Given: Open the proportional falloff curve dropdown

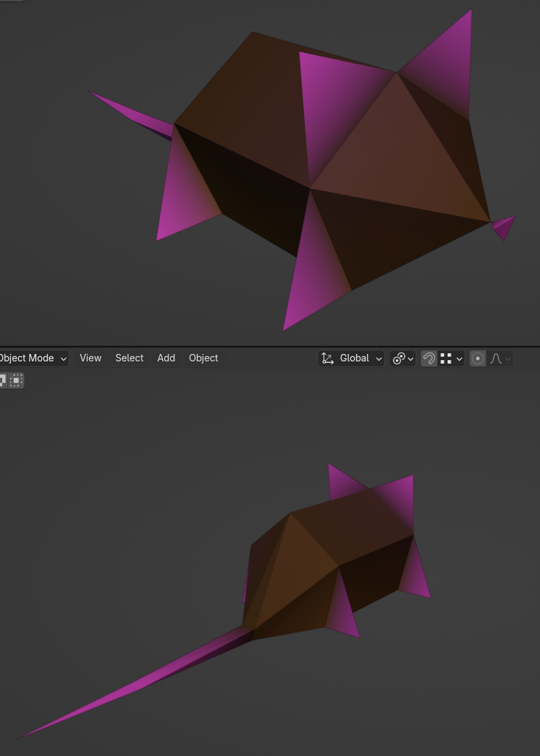Looking at the screenshot, I should 501,358.
